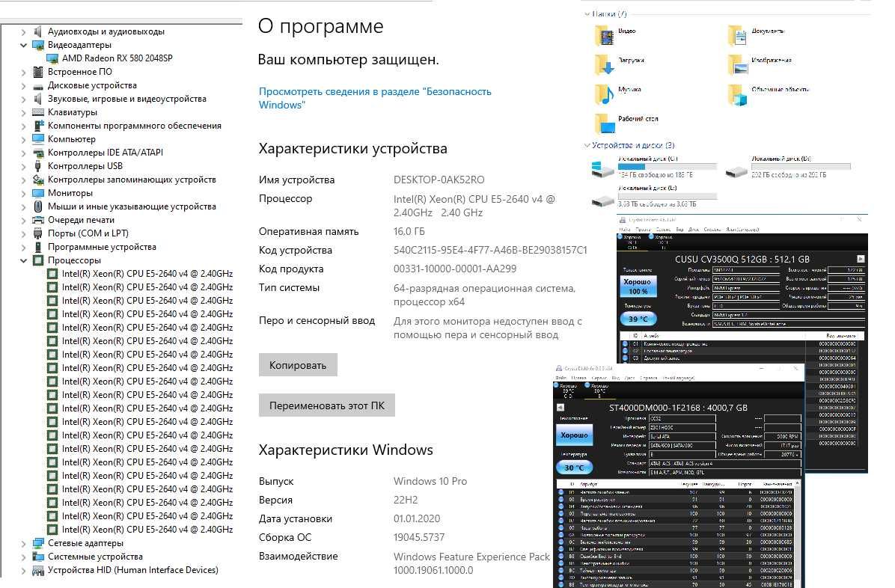Click the Порты (COM и LPT) icon
This screenshot has height=588, width=895.
pyautogui.click(x=38, y=233)
